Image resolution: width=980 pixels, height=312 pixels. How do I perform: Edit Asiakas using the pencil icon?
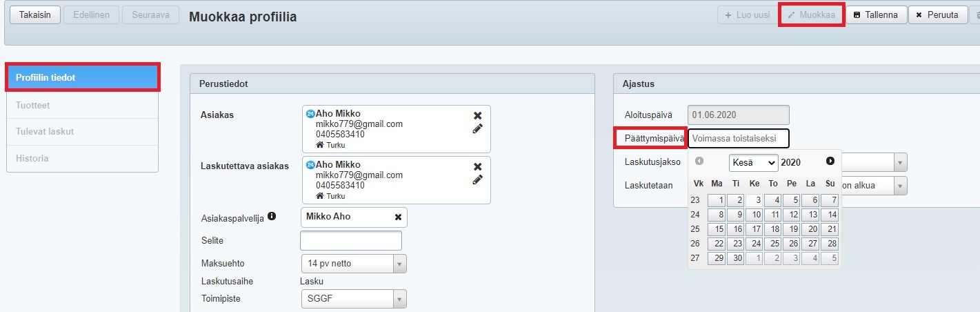[477, 128]
